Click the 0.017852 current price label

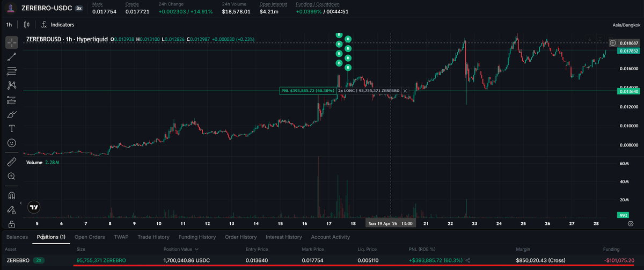(628, 51)
